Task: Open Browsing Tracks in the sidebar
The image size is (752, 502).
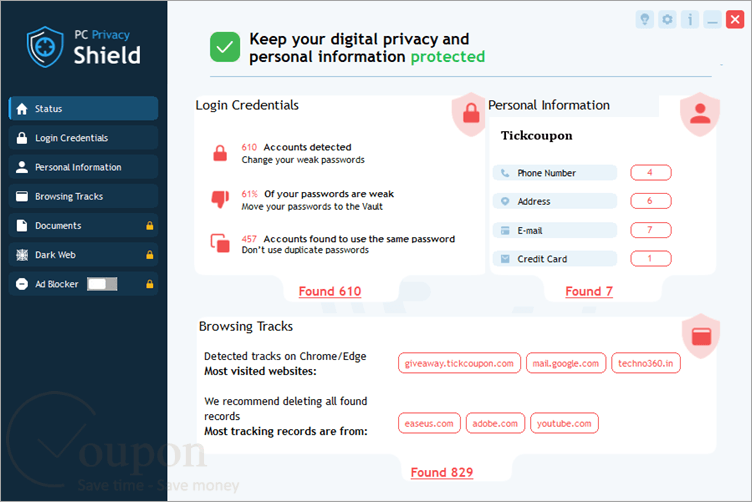Action: [83, 196]
